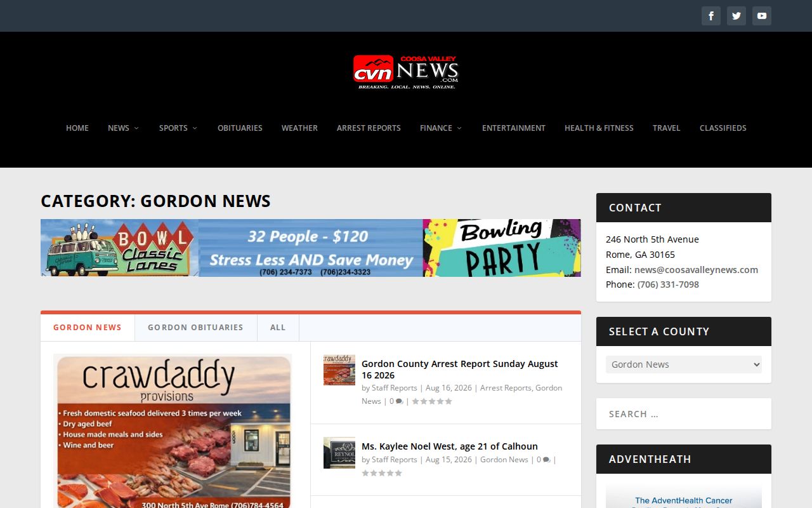Open the Health & Fitness menu item
This screenshot has height=508, width=812.
599,128
